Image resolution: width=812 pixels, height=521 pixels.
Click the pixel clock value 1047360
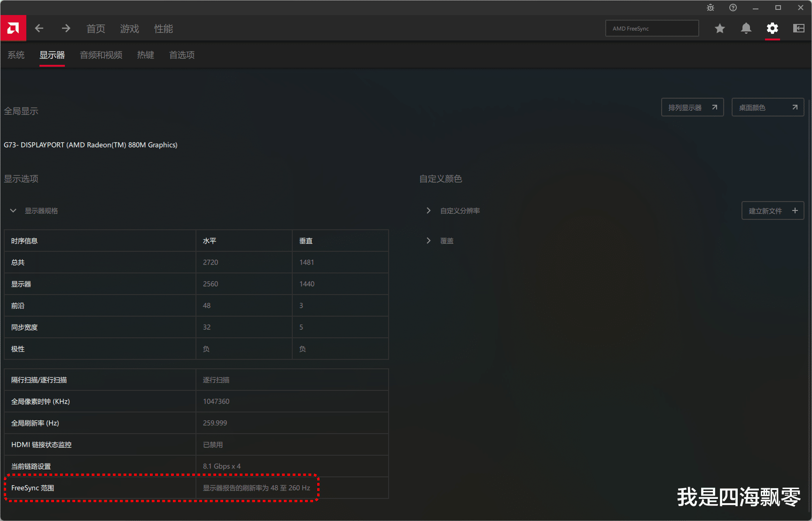click(x=216, y=402)
